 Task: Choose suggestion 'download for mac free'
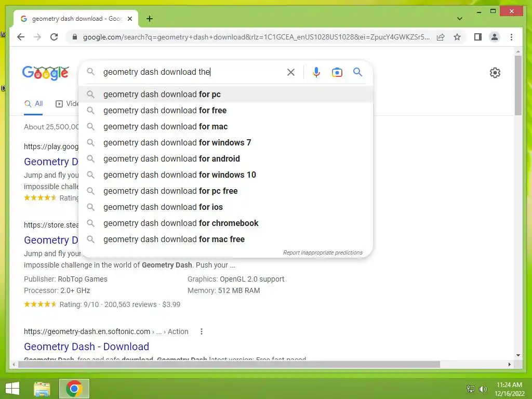[x=225, y=239]
